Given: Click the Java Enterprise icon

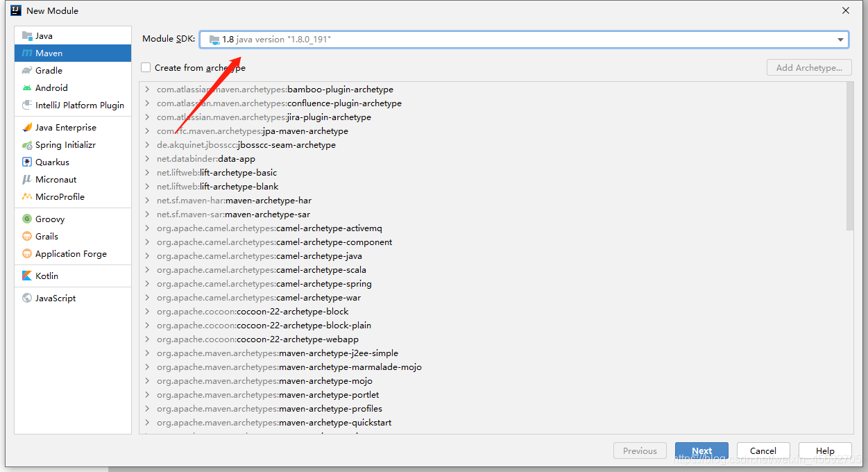Looking at the screenshot, I should (27, 128).
